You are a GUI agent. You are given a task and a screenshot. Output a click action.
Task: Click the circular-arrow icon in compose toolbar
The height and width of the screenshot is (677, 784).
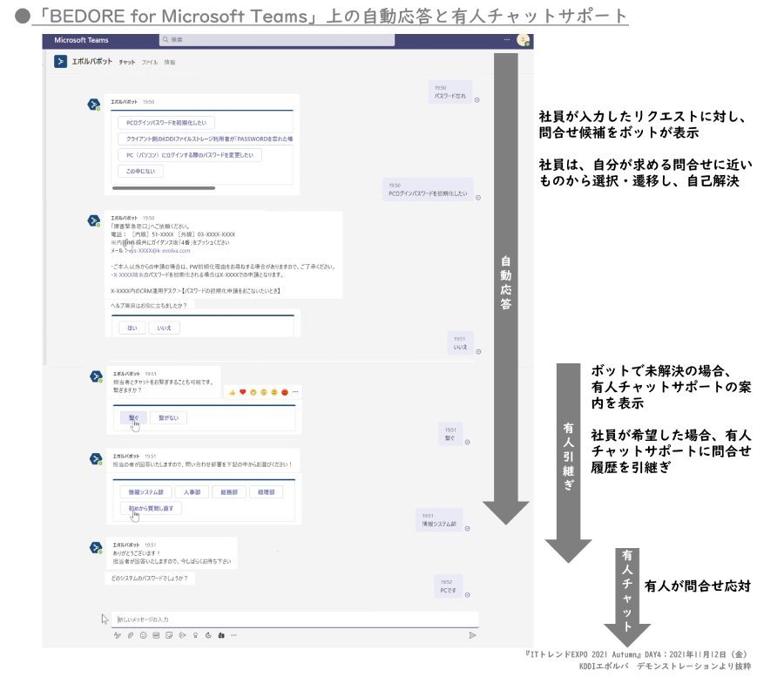point(208,635)
